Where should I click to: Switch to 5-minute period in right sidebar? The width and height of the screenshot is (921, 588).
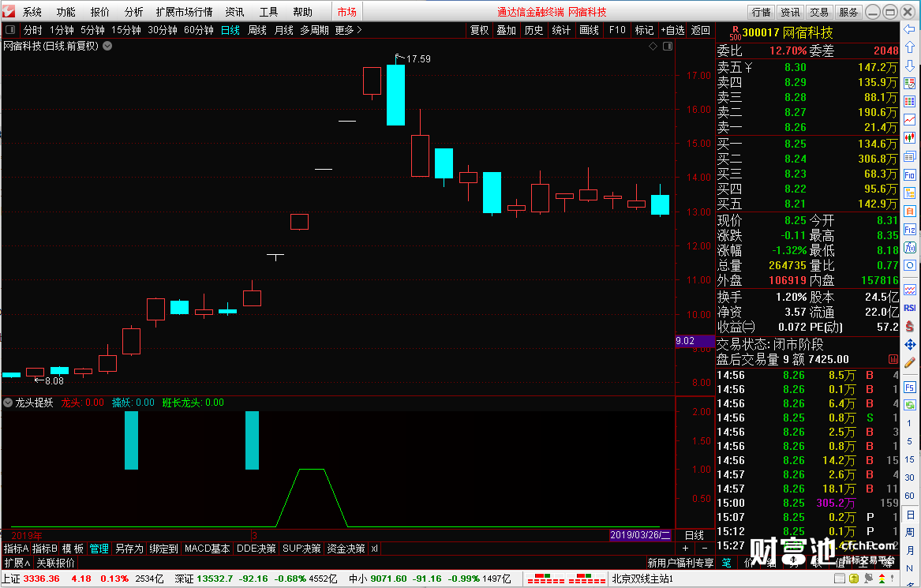pos(909,441)
